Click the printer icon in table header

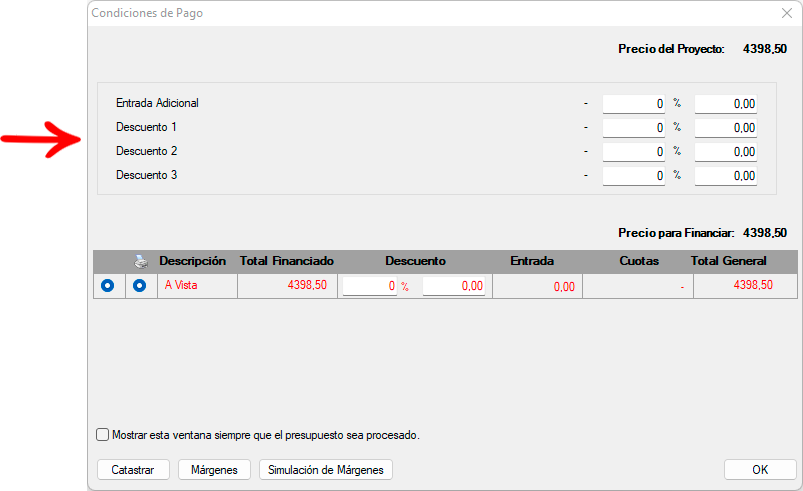coord(141,262)
